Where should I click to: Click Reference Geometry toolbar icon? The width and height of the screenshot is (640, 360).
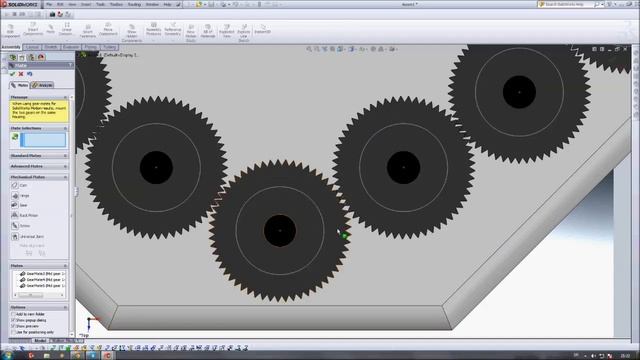[173, 29]
